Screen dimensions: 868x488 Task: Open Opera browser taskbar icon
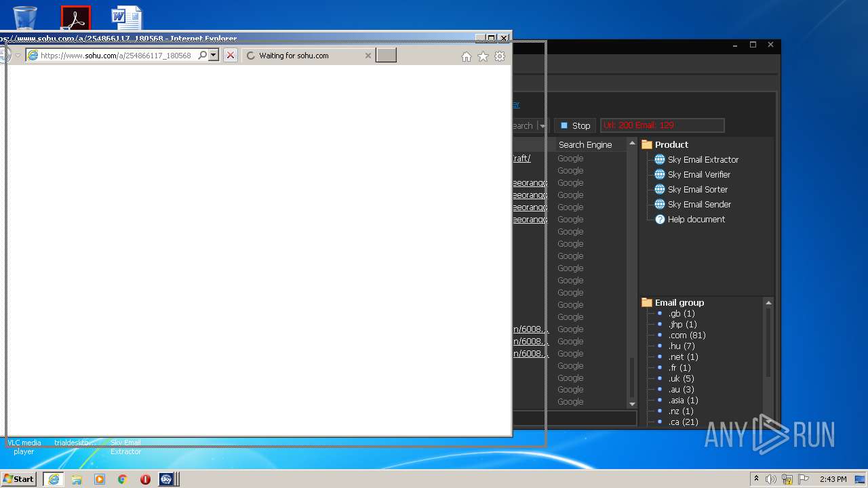(x=145, y=479)
